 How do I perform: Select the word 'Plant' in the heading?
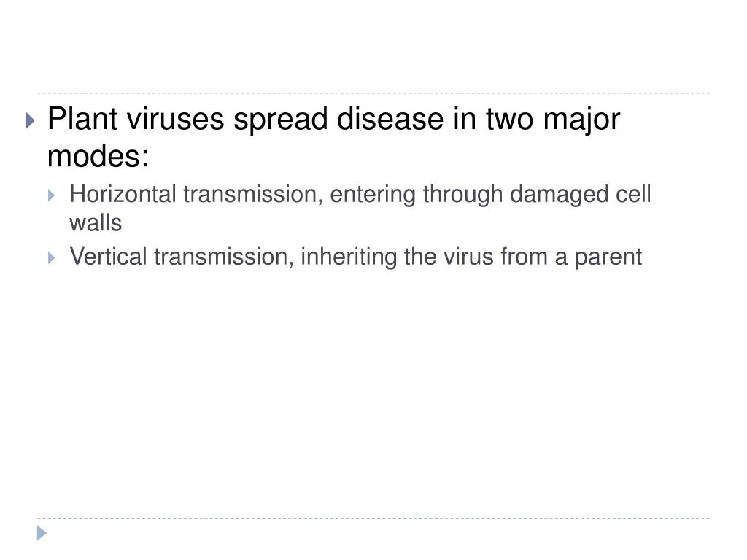[x=82, y=119]
